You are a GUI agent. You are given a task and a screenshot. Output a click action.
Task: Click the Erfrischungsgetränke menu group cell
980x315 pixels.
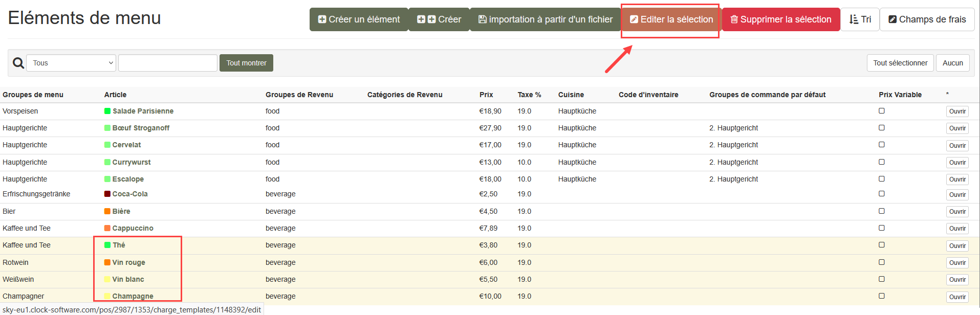coord(36,194)
